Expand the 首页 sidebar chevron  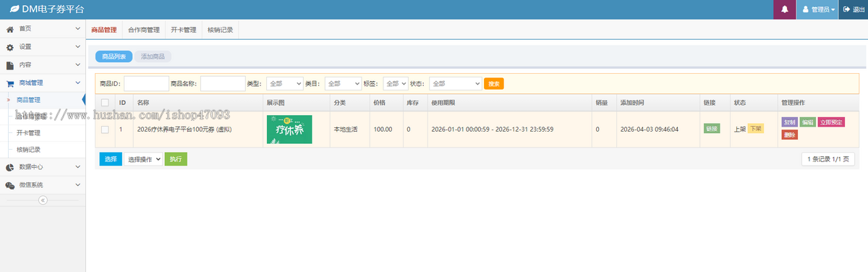click(x=77, y=28)
